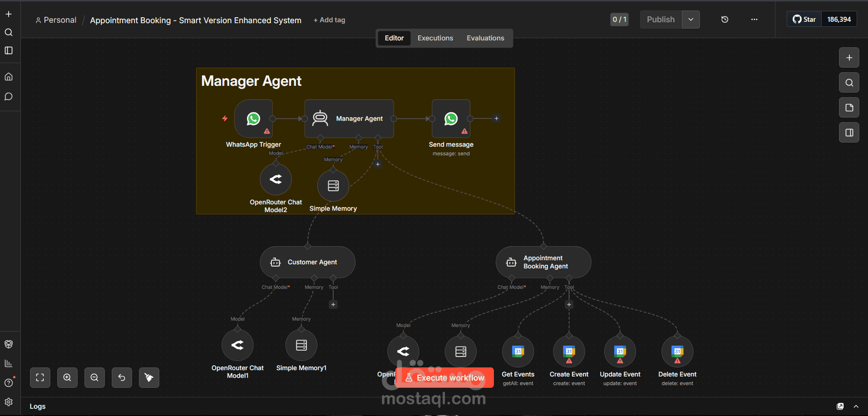Select the Delete Event calendar node
Screen dimensions: 868x416
coord(677,352)
